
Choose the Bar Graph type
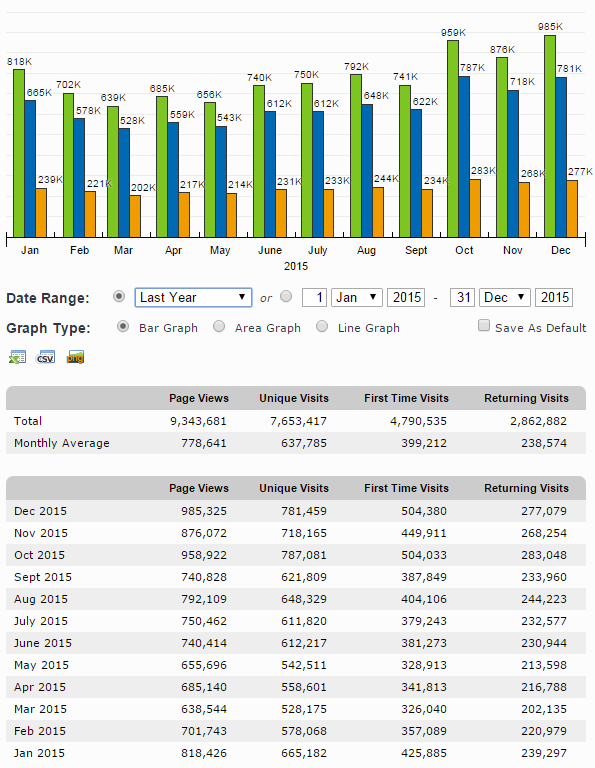(122, 326)
